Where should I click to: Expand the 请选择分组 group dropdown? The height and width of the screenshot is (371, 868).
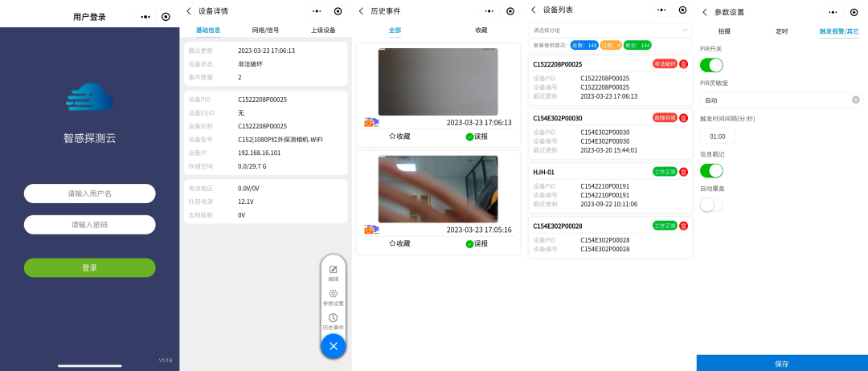[x=611, y=30]
